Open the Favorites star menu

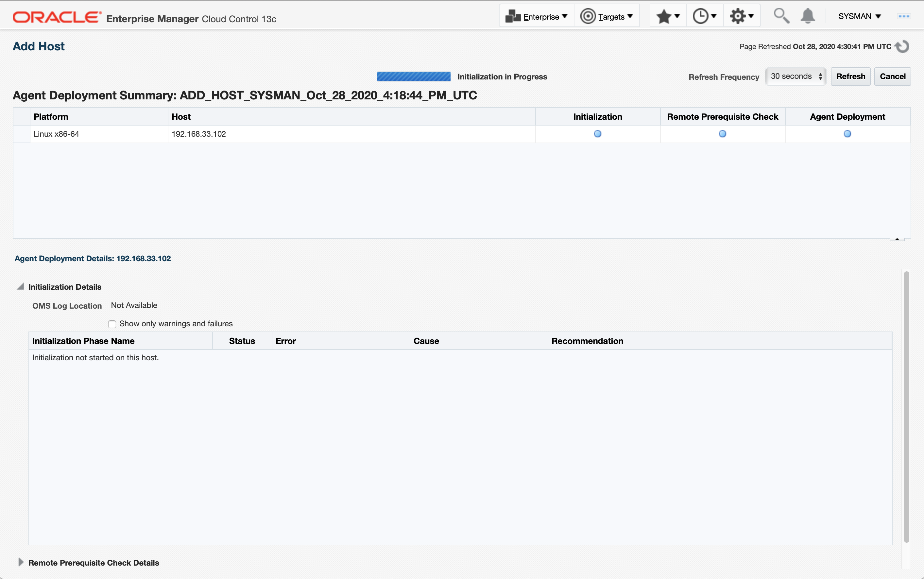(x=668, y=16)
